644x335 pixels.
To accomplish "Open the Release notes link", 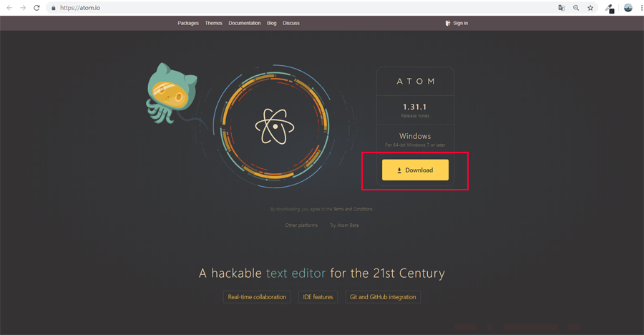I will coord(415,116).
